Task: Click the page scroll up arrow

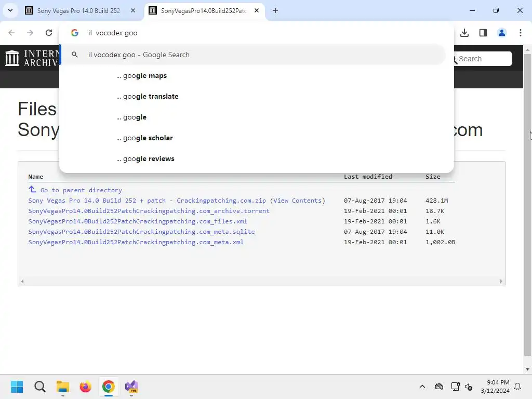Action: [527, 50]
